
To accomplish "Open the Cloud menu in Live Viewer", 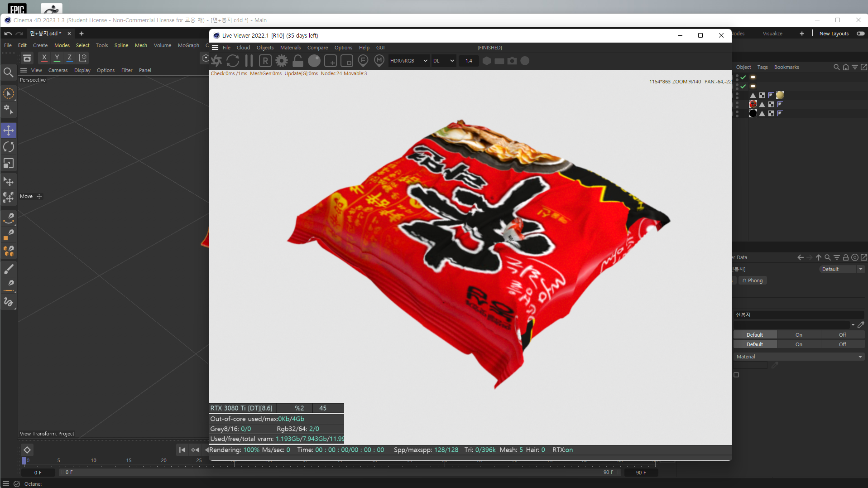I will 243,48.
